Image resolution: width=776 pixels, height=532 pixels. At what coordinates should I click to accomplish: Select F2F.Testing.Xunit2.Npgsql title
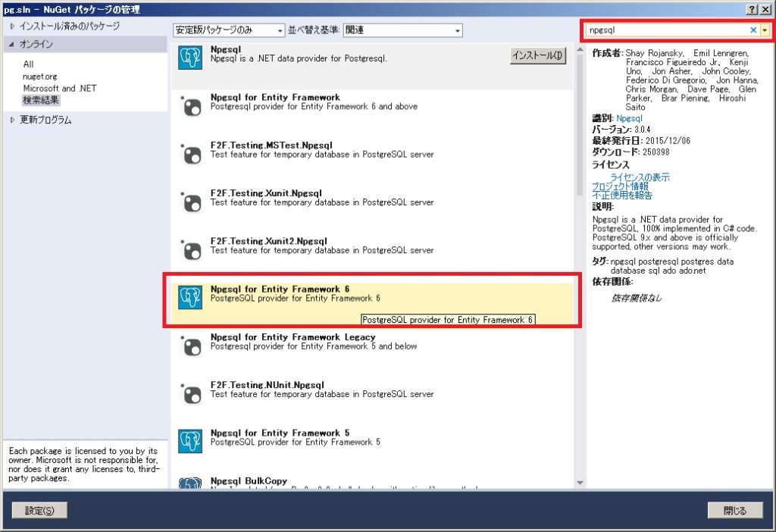point(269,241)
